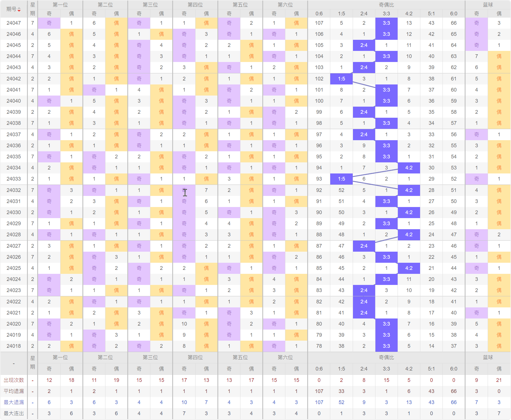Click the top 蓝球 header
511x420 pixels.
tap(488, 5)
